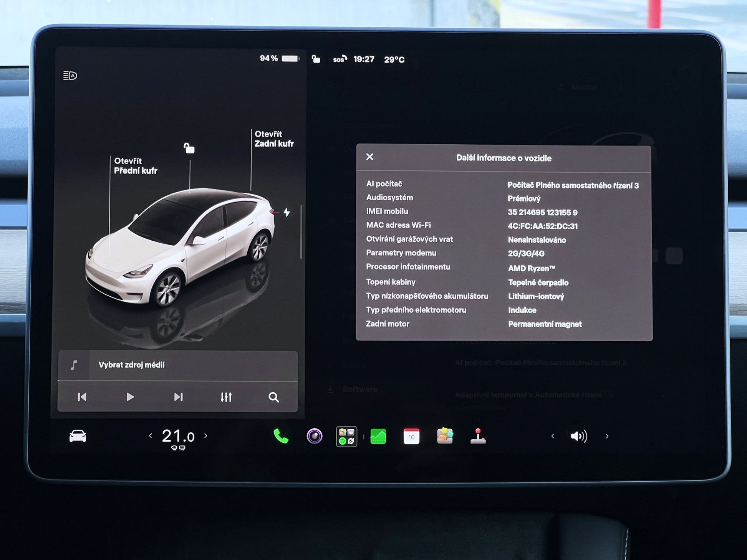Tap the 94 % battery indicator
The height and width of the screenshot is (560, 747).
point(279,58)
